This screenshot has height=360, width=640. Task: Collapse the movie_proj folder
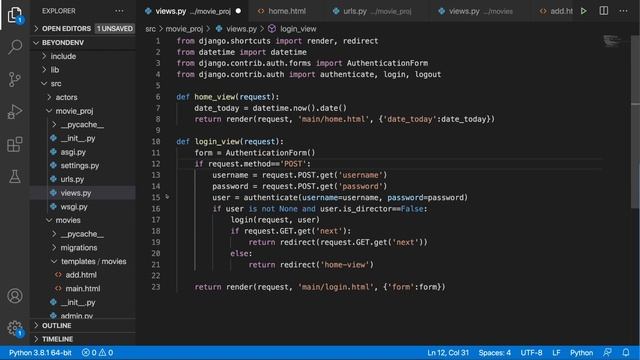tap(74, 111)
